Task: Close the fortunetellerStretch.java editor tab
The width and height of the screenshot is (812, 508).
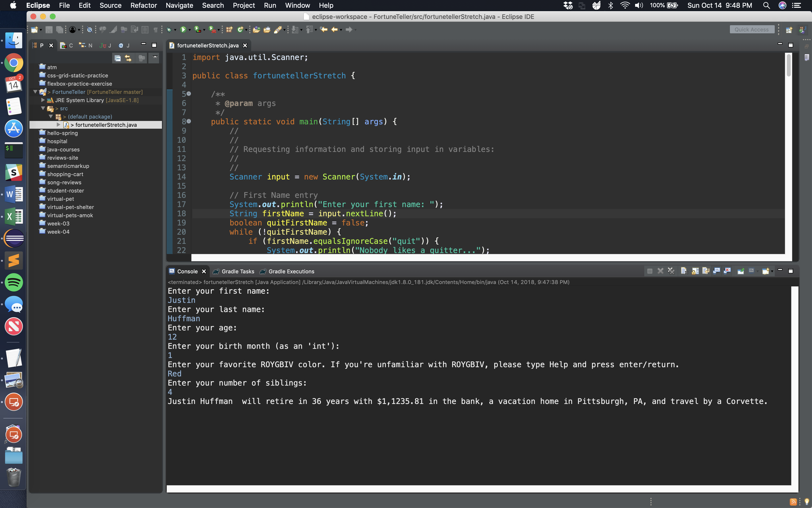Action: click(x=245, y=45)
